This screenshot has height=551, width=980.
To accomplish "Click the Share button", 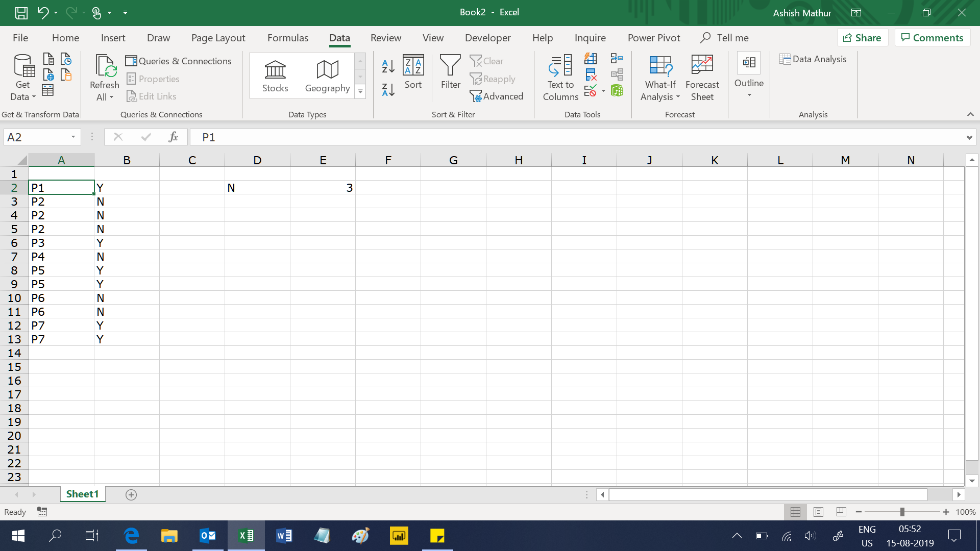I will click(862, 38).
